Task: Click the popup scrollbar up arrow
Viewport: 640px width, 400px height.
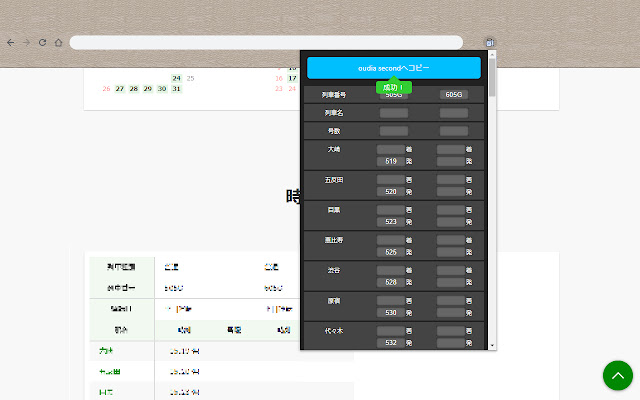Action: tap(492, 54)
